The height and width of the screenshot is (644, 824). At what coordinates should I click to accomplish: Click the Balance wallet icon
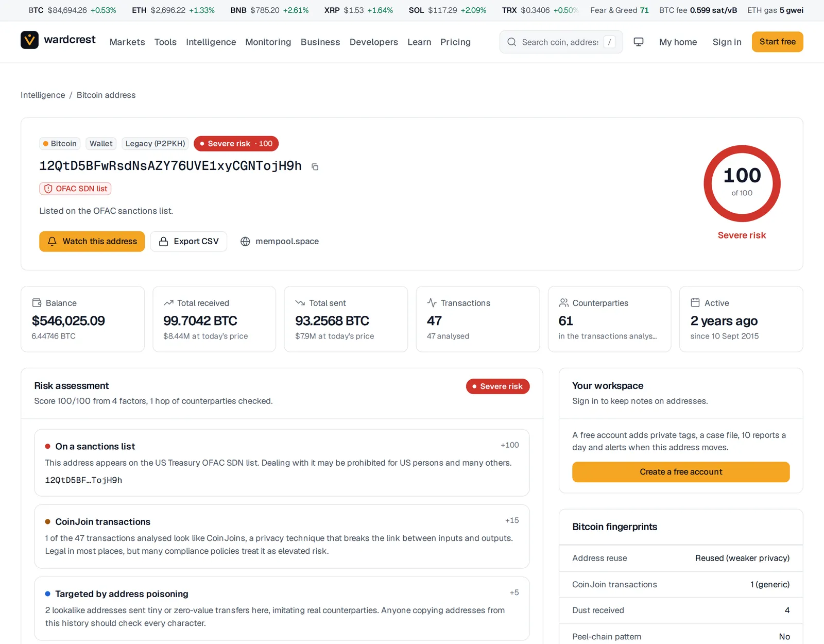pos(37,303)
